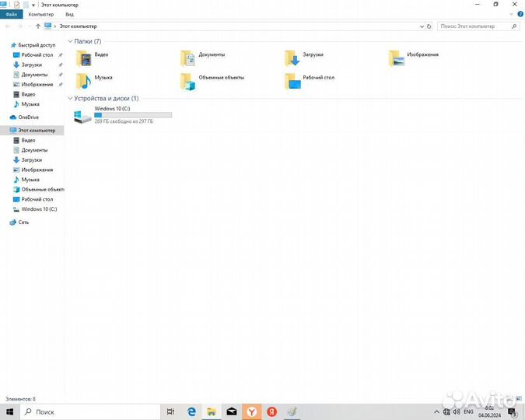Open the address bar history dropdown

[x=422, y=26]
